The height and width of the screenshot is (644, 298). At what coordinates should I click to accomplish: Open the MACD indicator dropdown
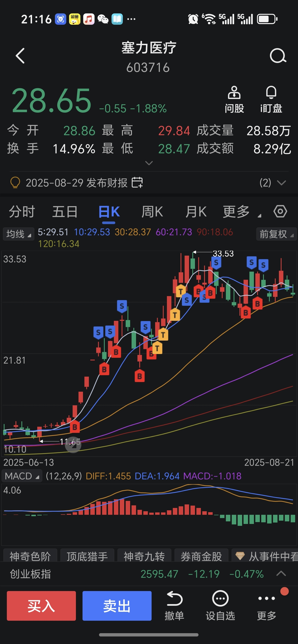(22, 476)
